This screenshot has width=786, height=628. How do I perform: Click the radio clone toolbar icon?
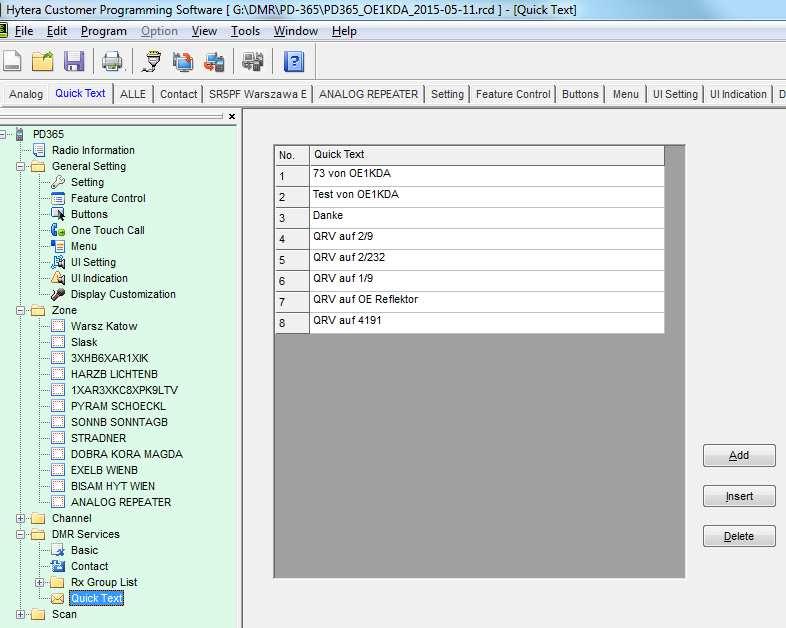253,62
